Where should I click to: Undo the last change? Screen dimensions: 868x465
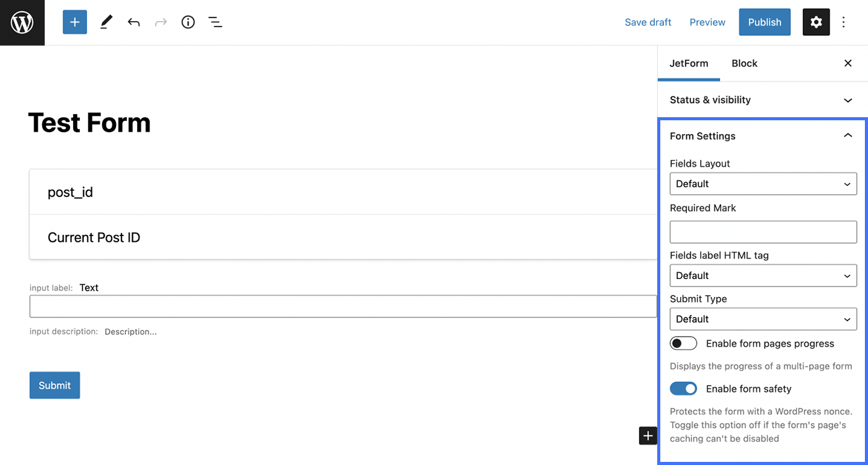tap(133, 22)
